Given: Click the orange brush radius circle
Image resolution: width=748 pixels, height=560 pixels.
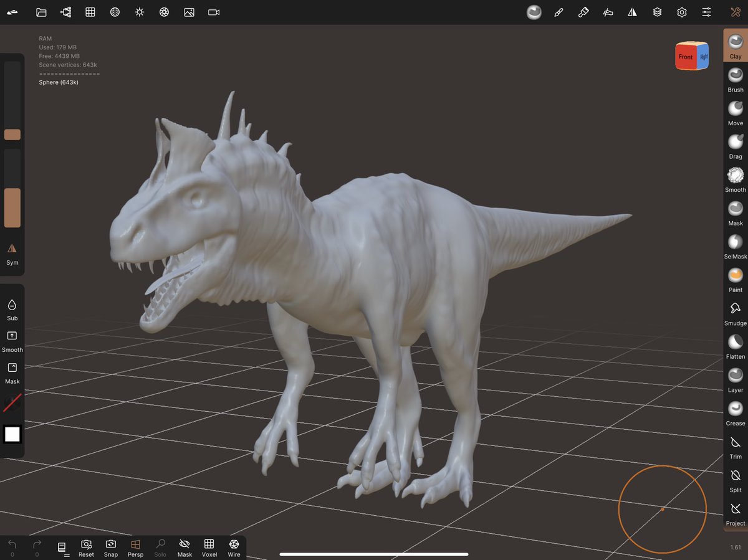Looking at the screenshot, I should tap(662, 509).
